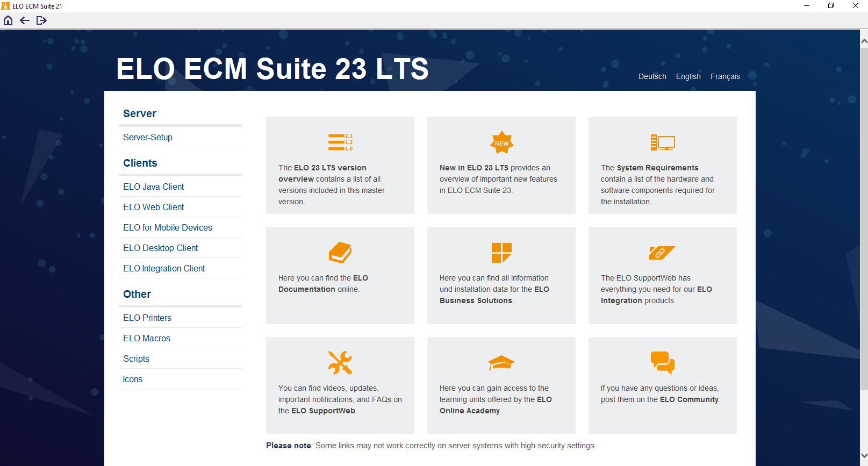Open the New in ELO 23 LTS description
The width and height of the screenshot is (868, 466).
[x=498, y=179]
